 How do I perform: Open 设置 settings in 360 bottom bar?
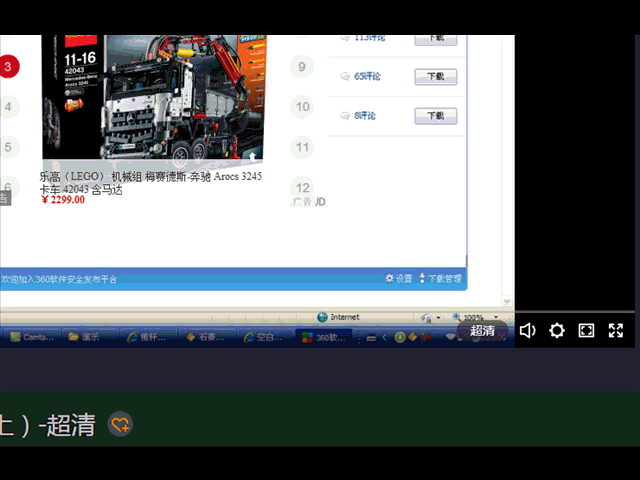[x=399, y=279]
